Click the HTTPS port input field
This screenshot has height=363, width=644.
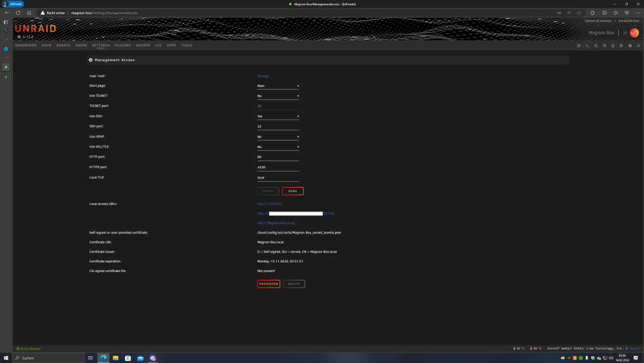278,168
